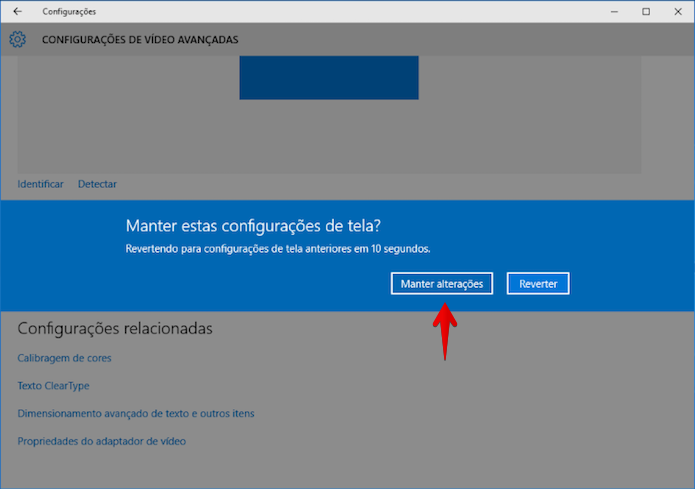The height and width of the screenshot is (489, 695).
Task: Maximize the Configurações window
Action: click(646, 12)
